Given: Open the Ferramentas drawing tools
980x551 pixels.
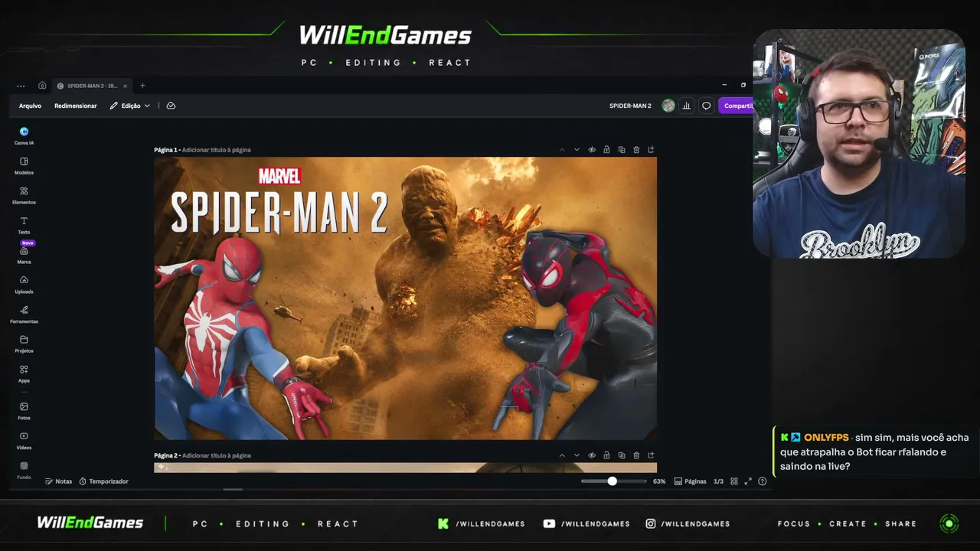Looking at the screenshot, I should [x=24, y=315].
